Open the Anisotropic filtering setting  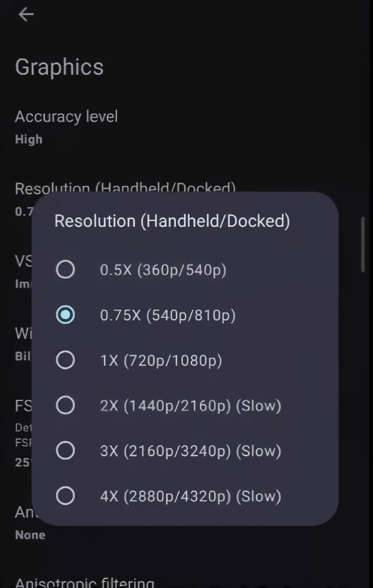84,582
